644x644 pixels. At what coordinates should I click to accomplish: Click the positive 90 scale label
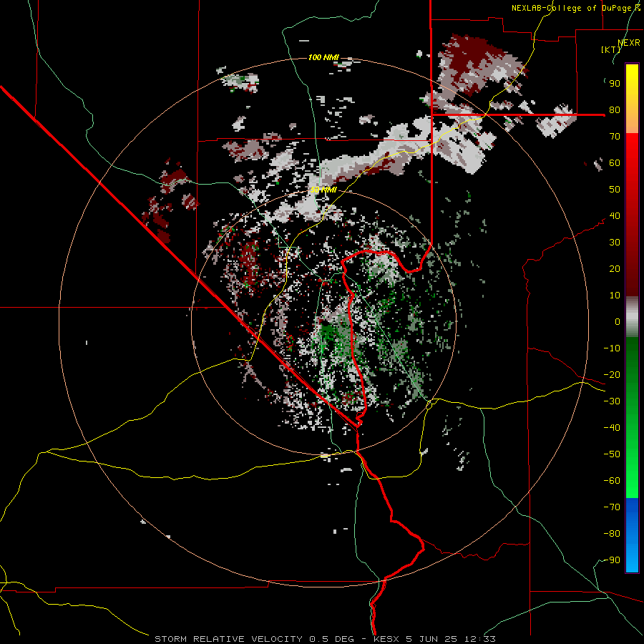click(615, 84)
